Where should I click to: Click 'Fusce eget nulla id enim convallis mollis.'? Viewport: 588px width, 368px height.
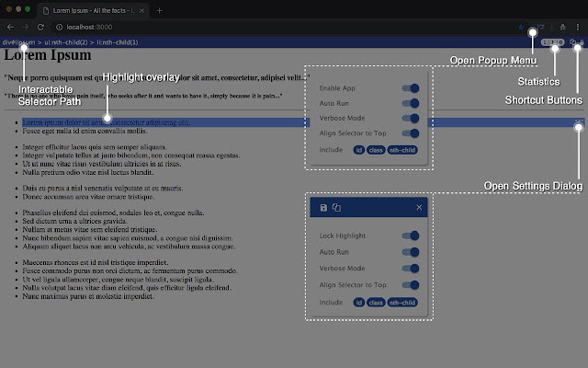85,131
